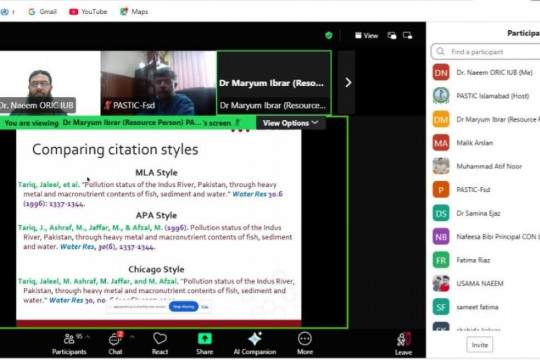Image resolution: width=540 pixels, height=360 pixels.
Task: Click the search magnifier icon in Participants
Action: pyautogui.click(x=440, y=52)
